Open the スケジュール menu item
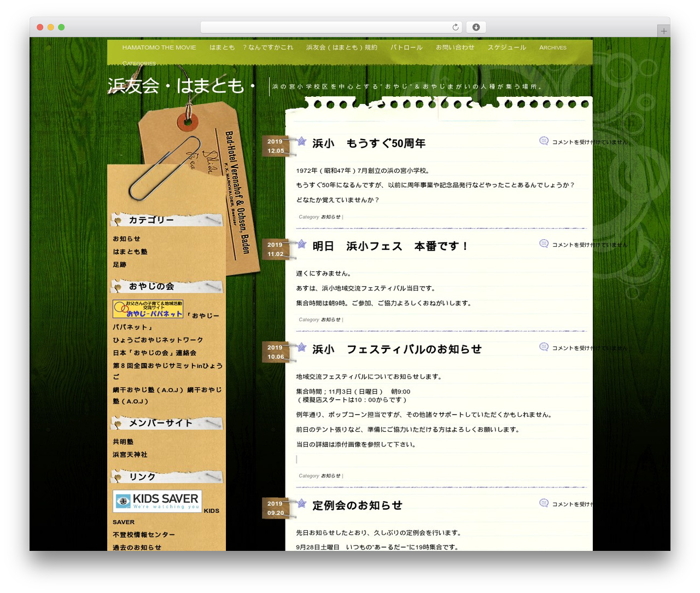 coord(507,48)
